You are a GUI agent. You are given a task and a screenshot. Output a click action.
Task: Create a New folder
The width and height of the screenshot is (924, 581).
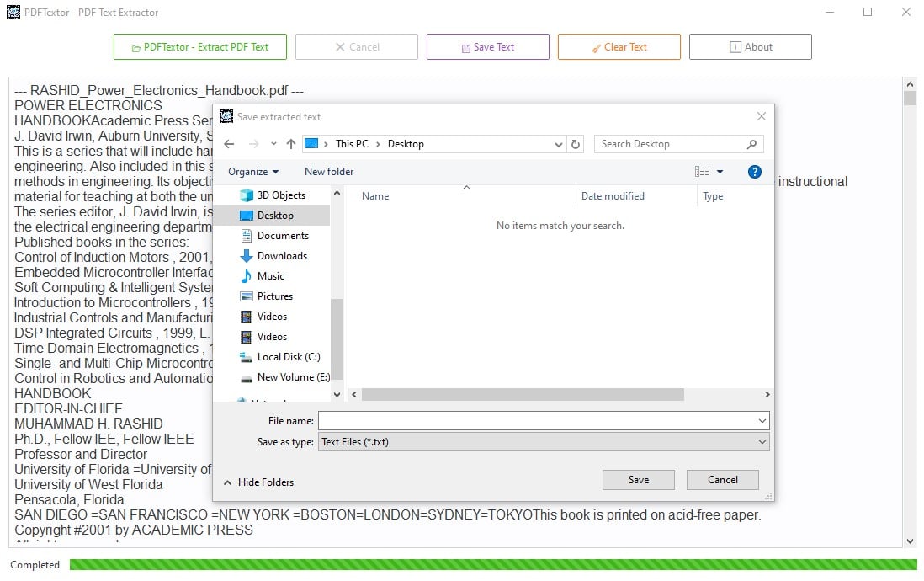tap(329, 172)
